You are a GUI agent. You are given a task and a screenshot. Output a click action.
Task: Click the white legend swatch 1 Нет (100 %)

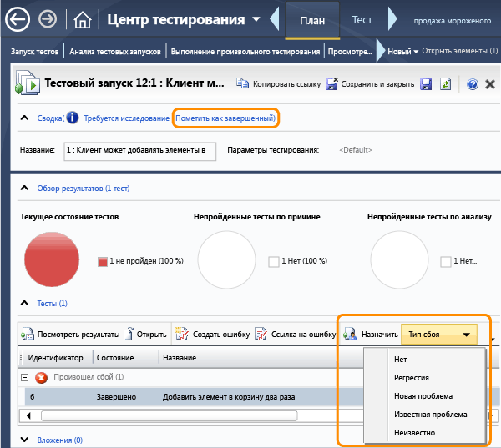coord(274,261)
